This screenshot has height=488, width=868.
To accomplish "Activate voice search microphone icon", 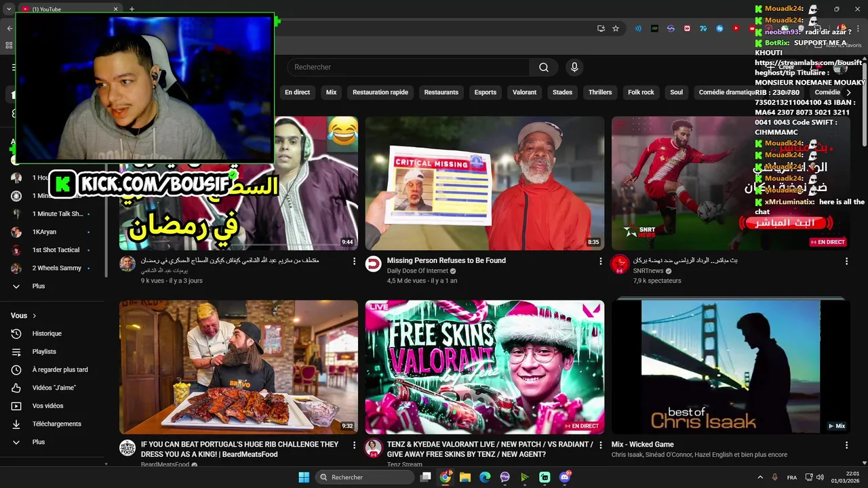I will pyautogui.click(x=574, y=67).
